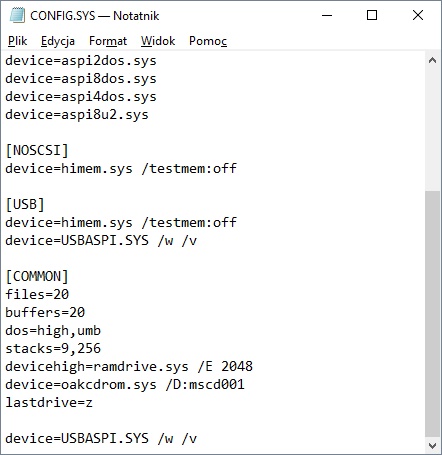
Task: Click the device=oakcdrom.sys line
Action: tap(125, 384)
